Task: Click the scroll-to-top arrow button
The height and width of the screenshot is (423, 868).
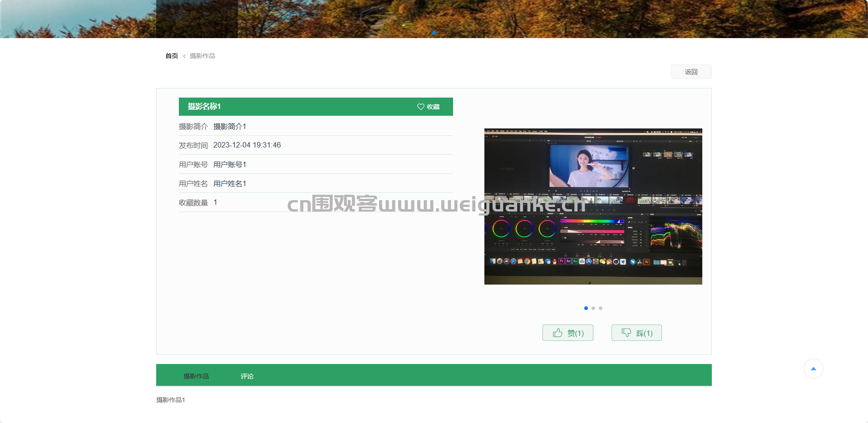Action: (x=813, y=369)
